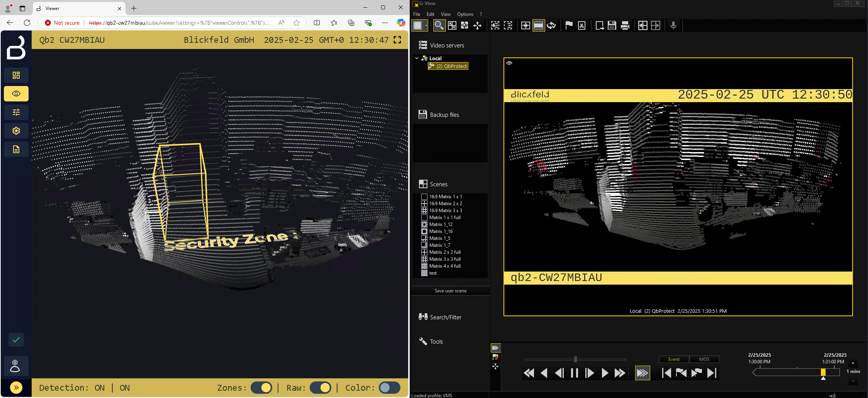Enable the Color toggle switch
868x398 pixels.
[x=389, y=388]
